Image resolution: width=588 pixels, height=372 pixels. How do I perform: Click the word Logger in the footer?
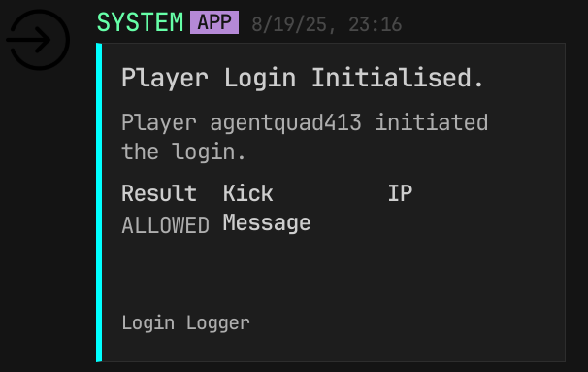point(218,323)
